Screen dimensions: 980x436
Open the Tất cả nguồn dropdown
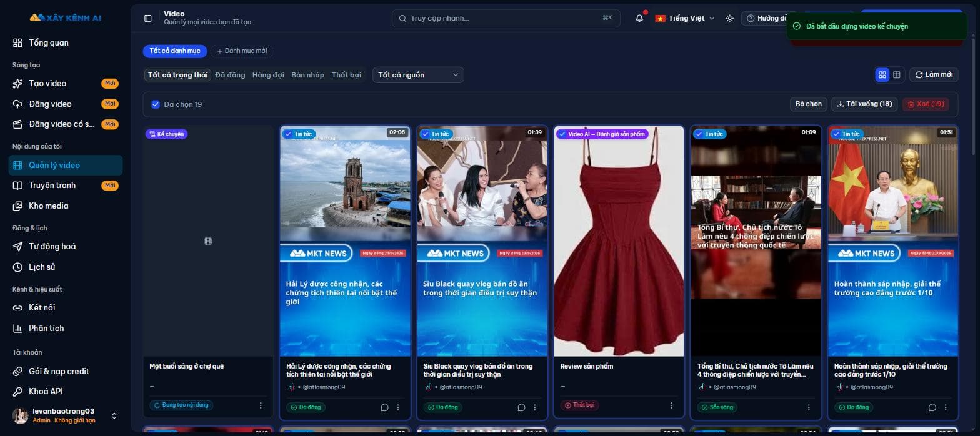pyautogui.click(x=418, y=75)
